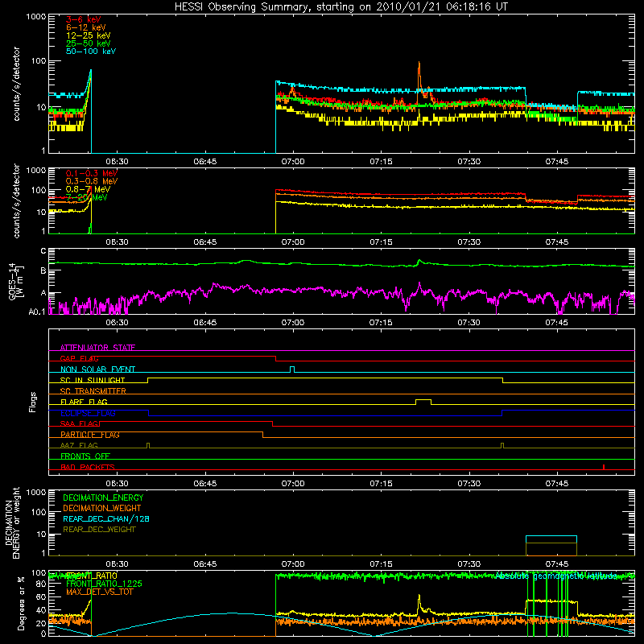
Task: Click the NON_SOLAR_EVENT pulse near 07:00
Action: pyautogui.click(x=292, y=369)
